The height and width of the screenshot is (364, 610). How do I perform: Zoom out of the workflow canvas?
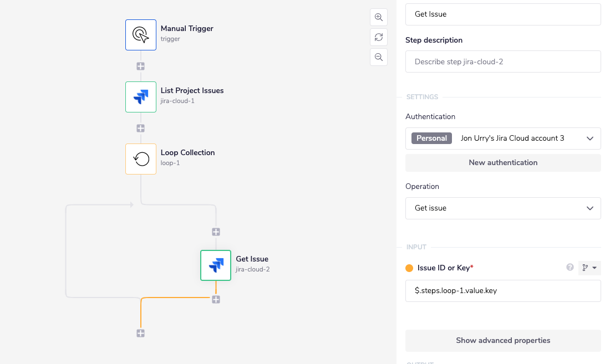point(379,57)
